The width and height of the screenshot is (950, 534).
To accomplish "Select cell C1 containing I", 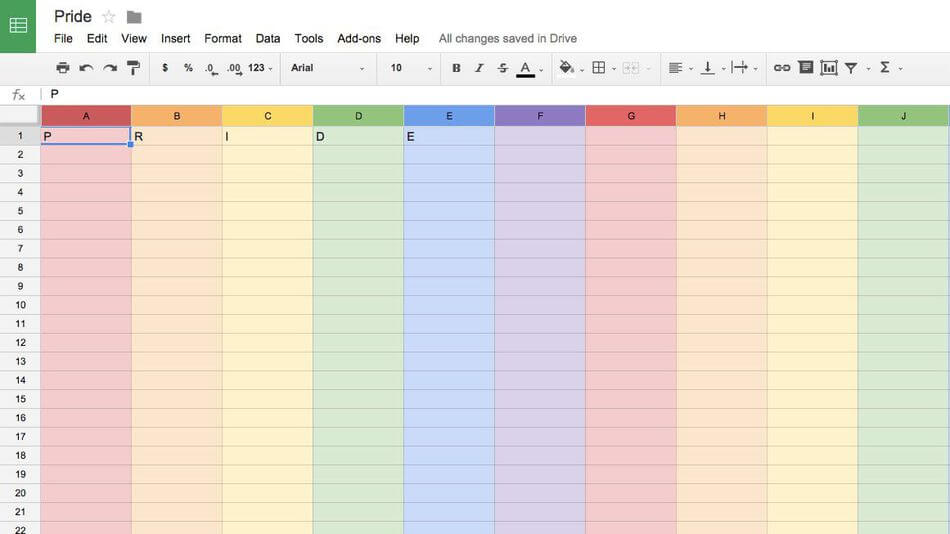I will click(268, 136).
